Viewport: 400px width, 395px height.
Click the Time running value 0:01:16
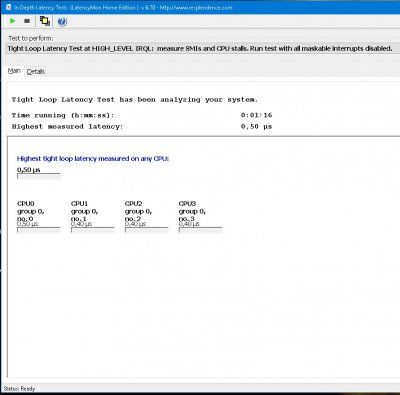[x=256, y=115]
